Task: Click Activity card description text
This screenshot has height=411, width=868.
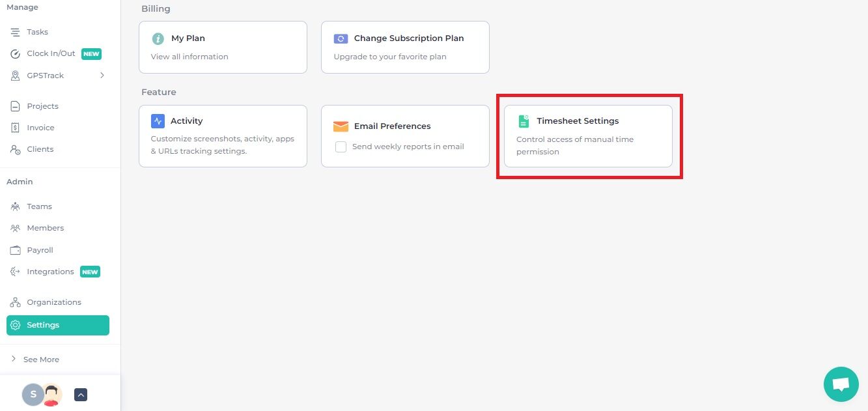Action: click(223, 145)
